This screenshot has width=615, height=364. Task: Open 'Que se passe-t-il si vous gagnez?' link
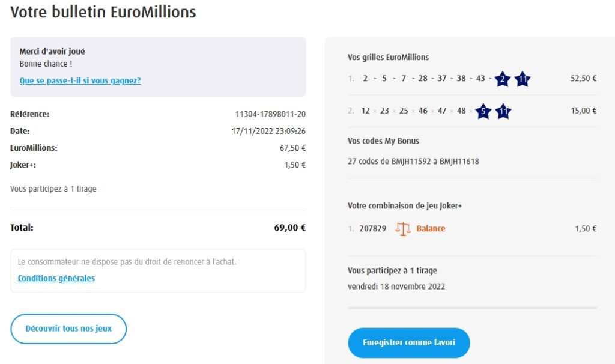(80, 80)
